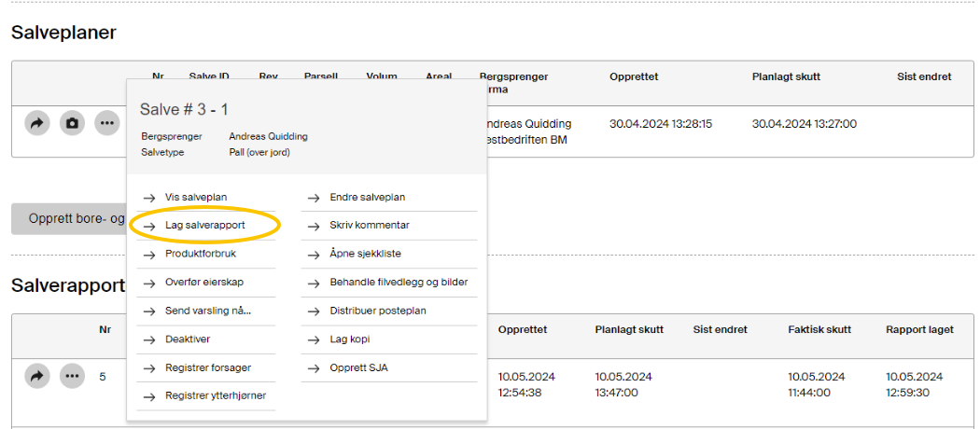980x429 pixels.
Task: Choose Behandle filvedlegg og bilder
Action: click(x=399, y=282)
